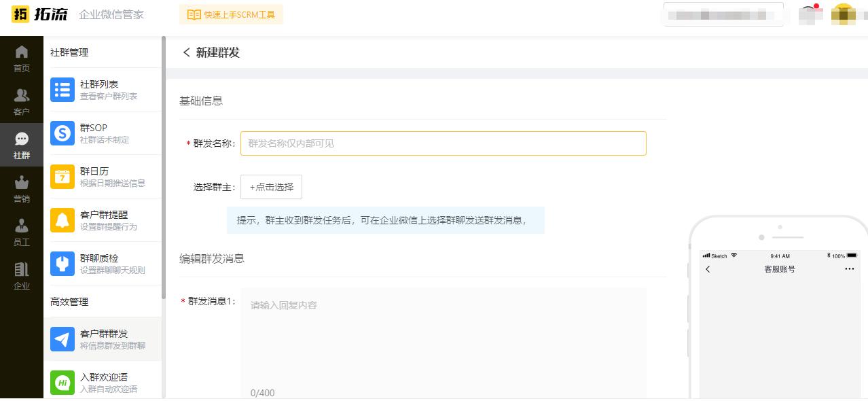Select the 首页 home icon in sidebar
868x401 pixels.
[22, 51]
